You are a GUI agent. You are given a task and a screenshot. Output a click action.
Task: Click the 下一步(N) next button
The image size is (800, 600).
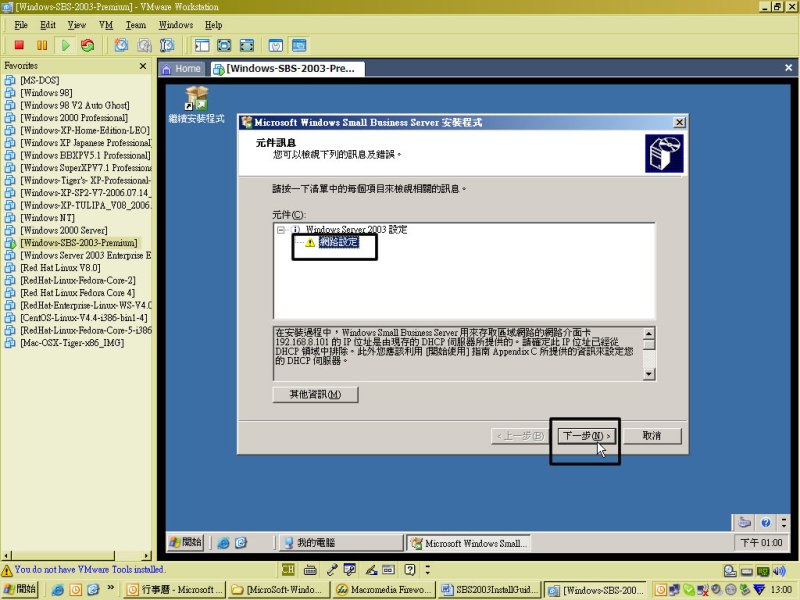(586, 436)
